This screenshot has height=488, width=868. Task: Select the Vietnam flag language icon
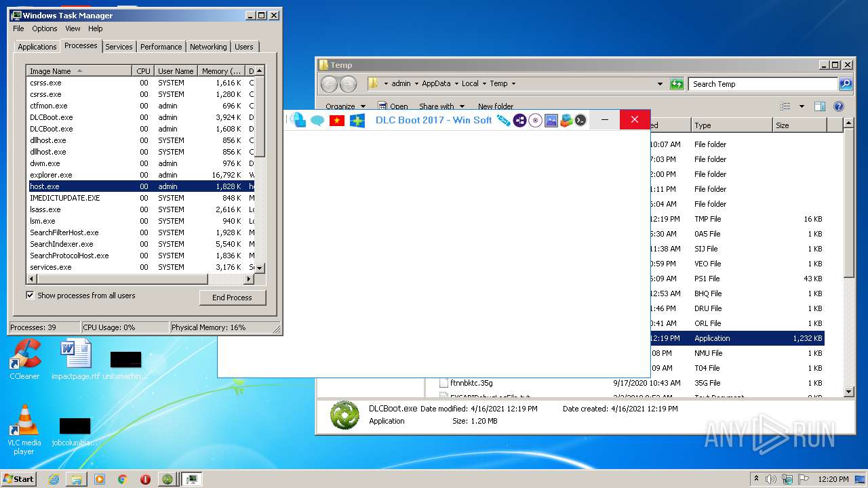pos(337,121)
